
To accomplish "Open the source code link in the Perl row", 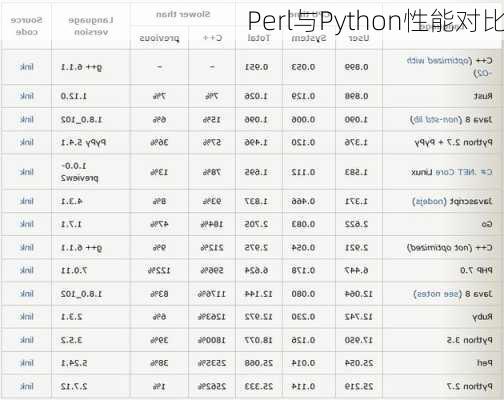I will tap(27, 363).
